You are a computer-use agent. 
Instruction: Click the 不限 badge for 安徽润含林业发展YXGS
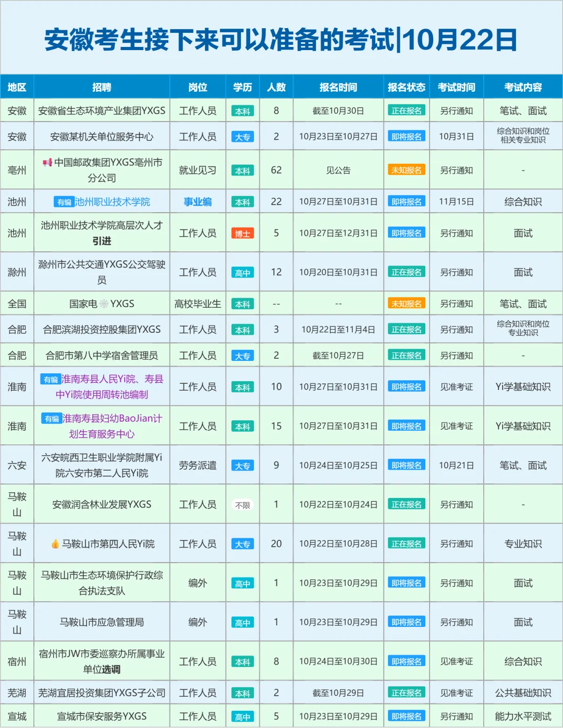(242, 504)
